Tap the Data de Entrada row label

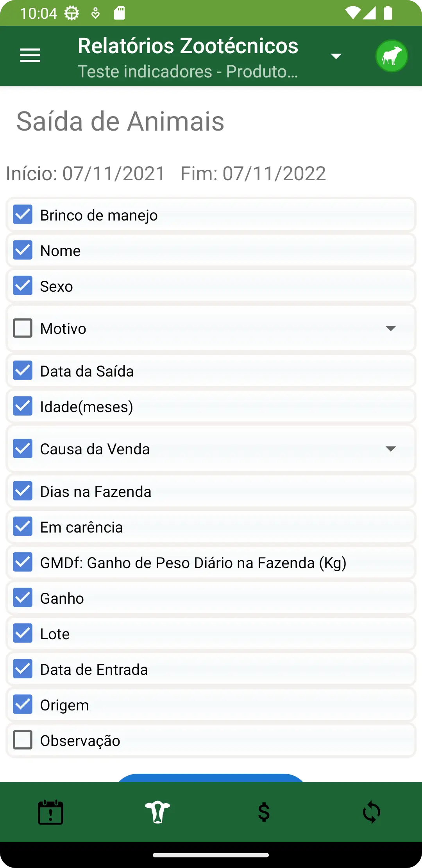tap(94, 669)
